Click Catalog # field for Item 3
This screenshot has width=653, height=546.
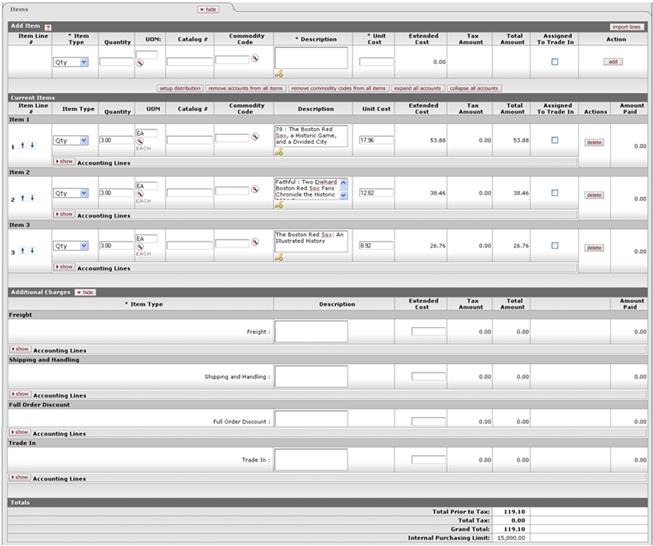click(x=189, y=246)
